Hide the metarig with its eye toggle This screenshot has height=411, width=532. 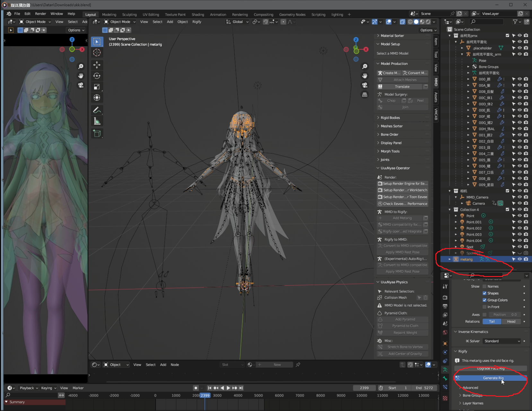519,259
